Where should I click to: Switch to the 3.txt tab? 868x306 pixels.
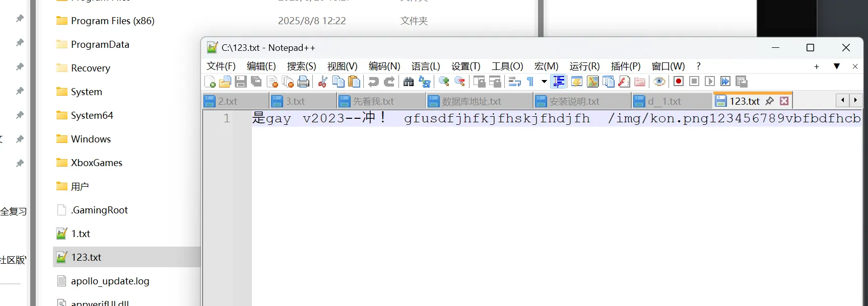(x=303, y=101)
